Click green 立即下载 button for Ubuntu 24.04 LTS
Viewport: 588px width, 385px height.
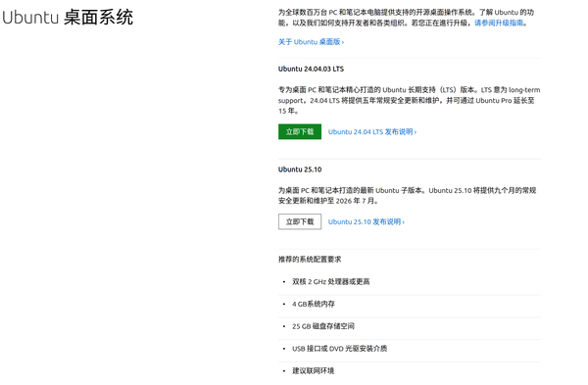[x=300, y=131]
